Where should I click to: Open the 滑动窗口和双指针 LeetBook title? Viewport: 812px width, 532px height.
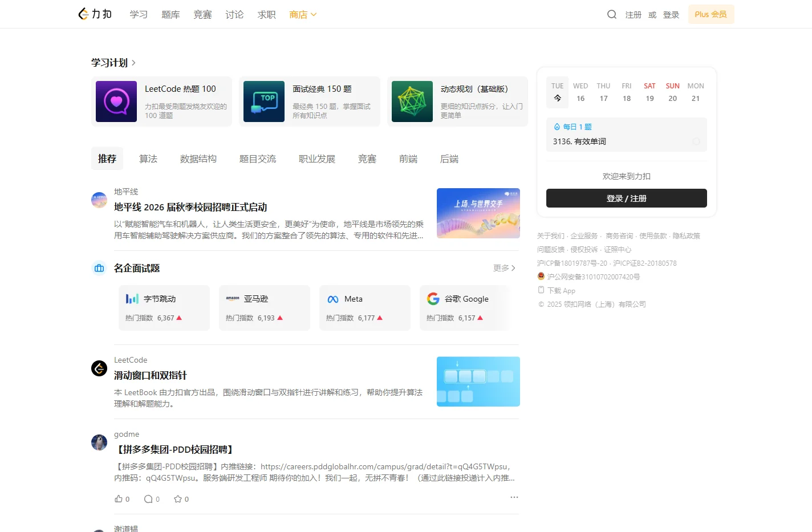tap(151, 375)
